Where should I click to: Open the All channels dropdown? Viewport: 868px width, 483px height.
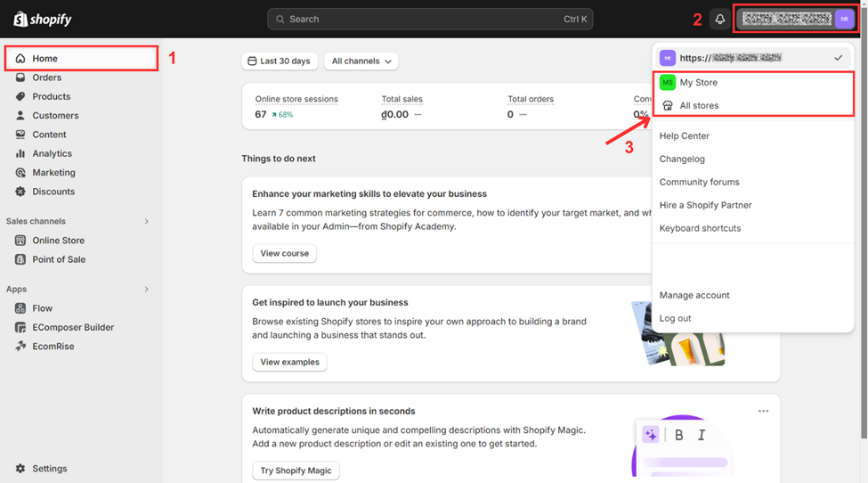click(361, 61)
